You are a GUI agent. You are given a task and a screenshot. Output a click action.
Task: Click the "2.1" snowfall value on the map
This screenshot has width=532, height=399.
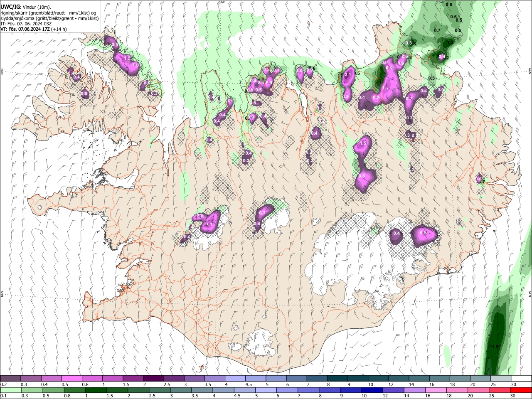click(x=348, y=74)
